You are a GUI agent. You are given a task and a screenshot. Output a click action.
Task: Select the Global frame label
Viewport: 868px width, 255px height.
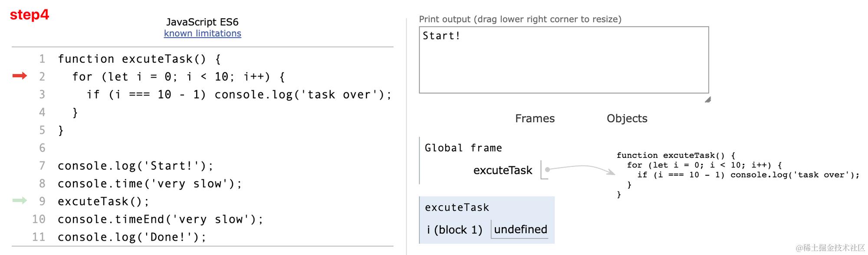[463, 147]
